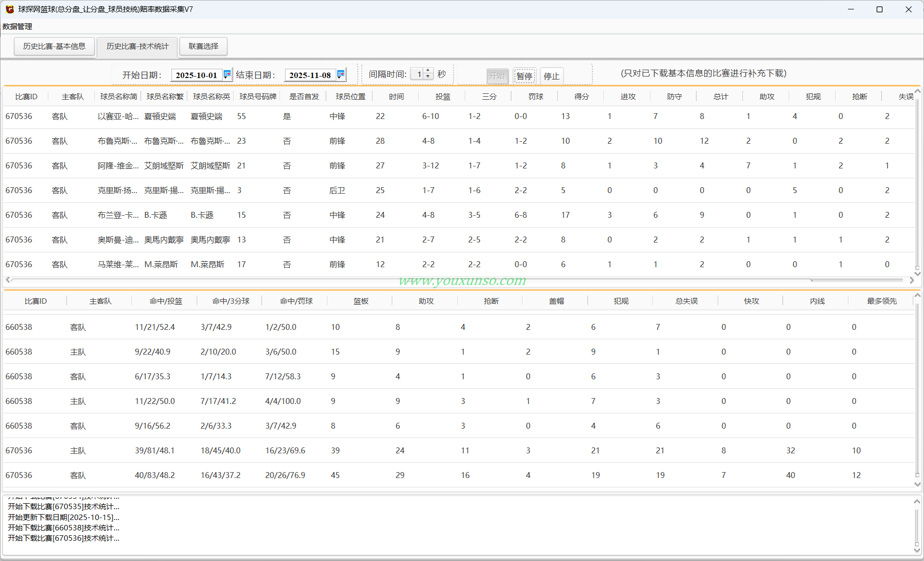Switch to 历史比赛-基本信息 tab
This screenshot has height=561, width=924.
54,46
